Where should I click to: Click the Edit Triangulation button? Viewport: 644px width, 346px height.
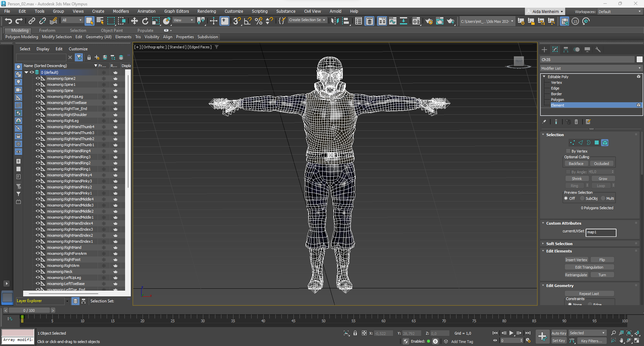tap(589, 267)
